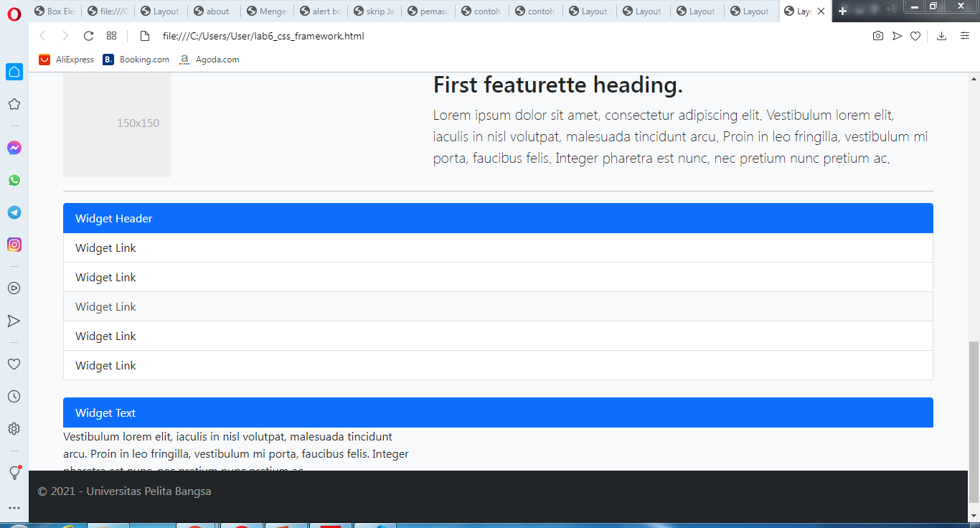Click the first Widget Link on the page
This screenshot has height=528, width=980.
[x=105, y=247]
